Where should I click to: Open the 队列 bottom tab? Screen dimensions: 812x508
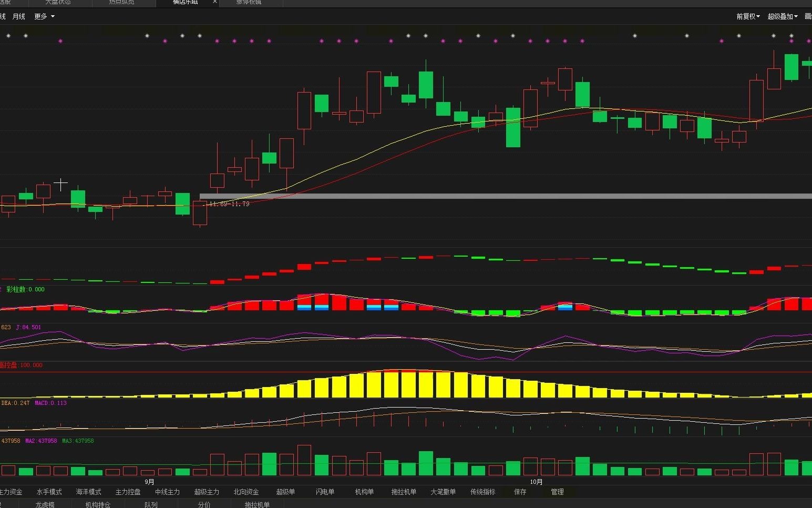click(151, 504)
